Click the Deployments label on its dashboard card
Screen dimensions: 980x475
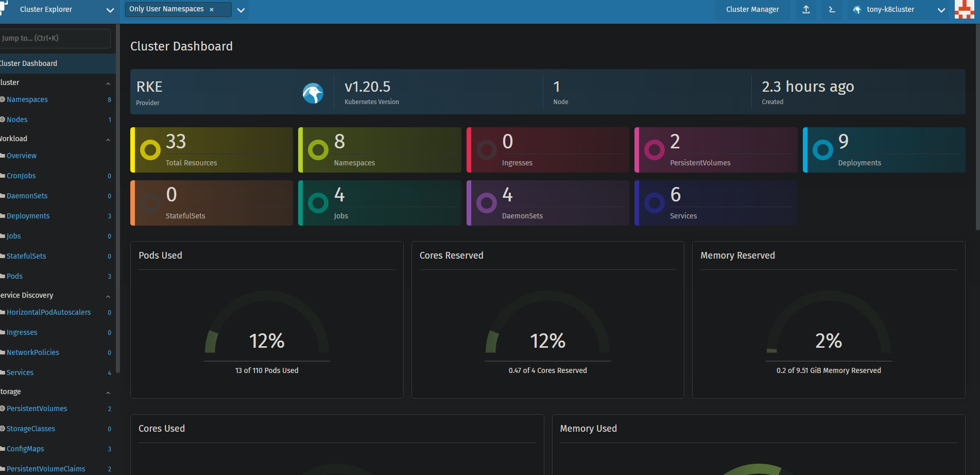(859, 163)
